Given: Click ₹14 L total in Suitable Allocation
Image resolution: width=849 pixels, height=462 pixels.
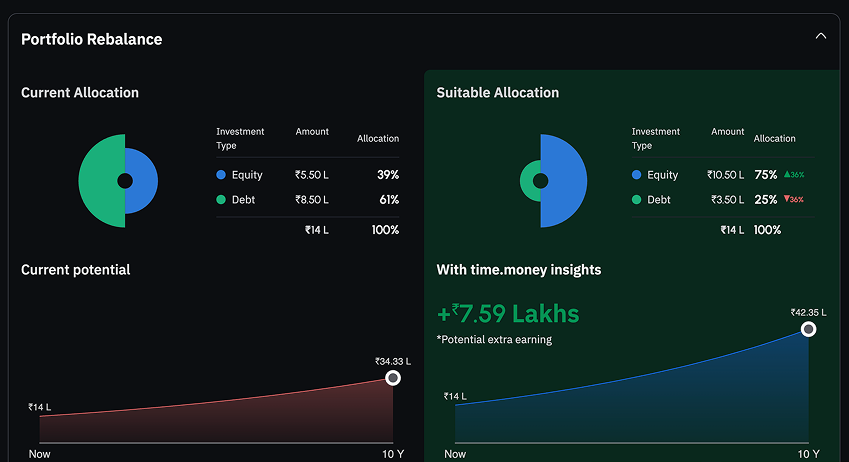Looking at the screenshot, I should (x=732, y=230).
